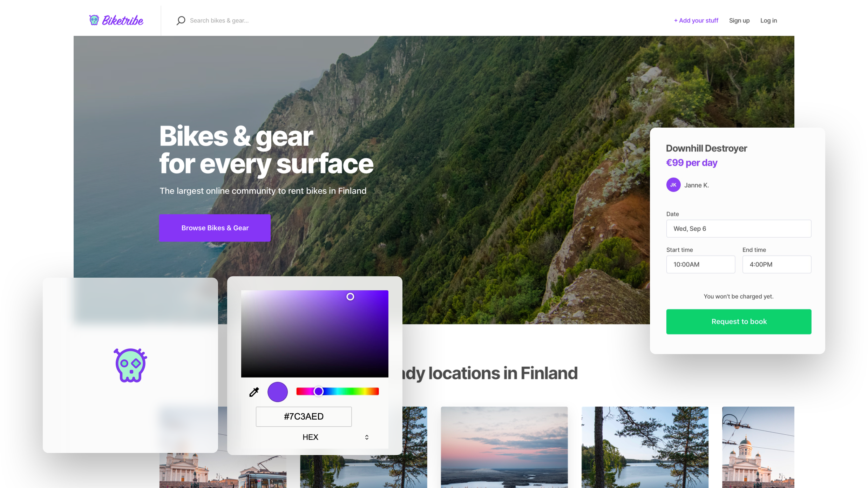Click the circular purple color preview swatch
Viewport: 868px width, 488px height.
[278, 392]
